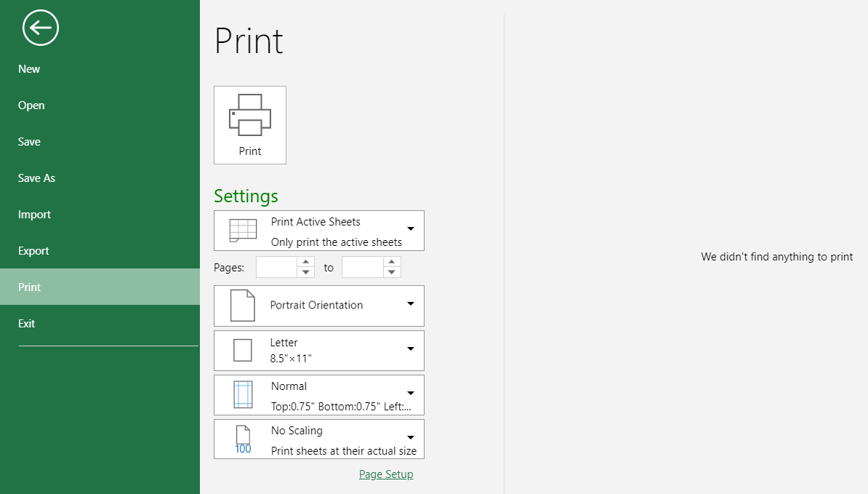Increase the Pages start value
868x494 pixels.
(x=305, y=262)
